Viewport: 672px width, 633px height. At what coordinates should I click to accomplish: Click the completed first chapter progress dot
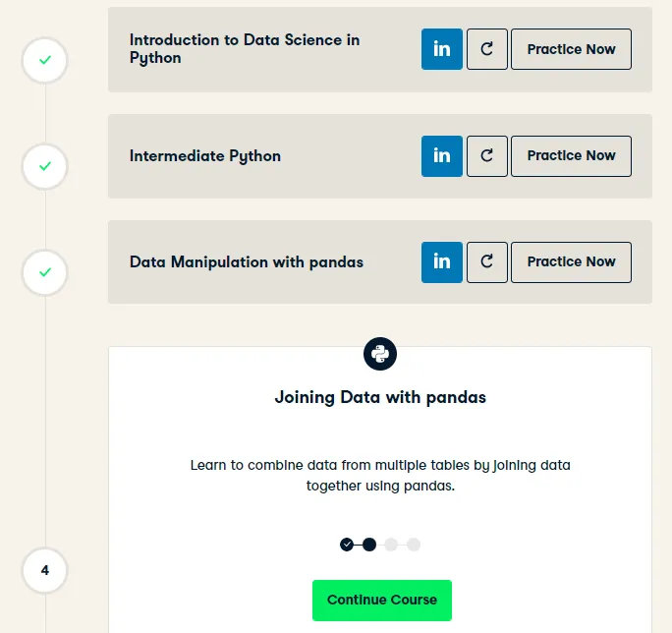pos(347,545)
